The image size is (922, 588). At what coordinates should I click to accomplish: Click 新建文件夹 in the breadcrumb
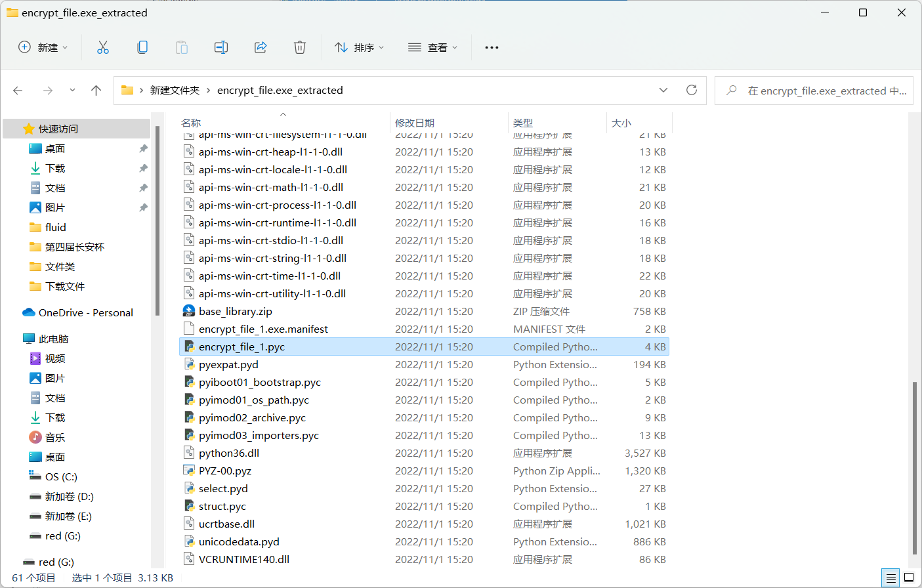(175, 91)
